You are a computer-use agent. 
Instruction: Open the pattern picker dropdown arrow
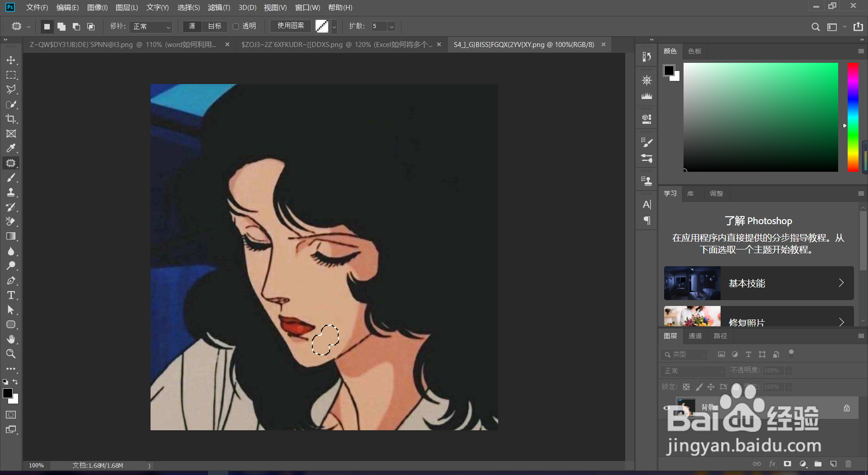(x=334, y=27)
